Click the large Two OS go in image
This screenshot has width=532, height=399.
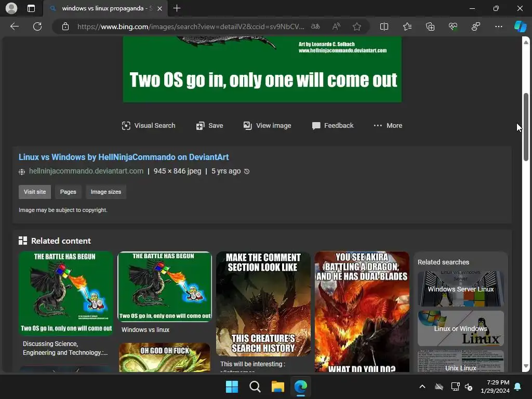(262, 70)
